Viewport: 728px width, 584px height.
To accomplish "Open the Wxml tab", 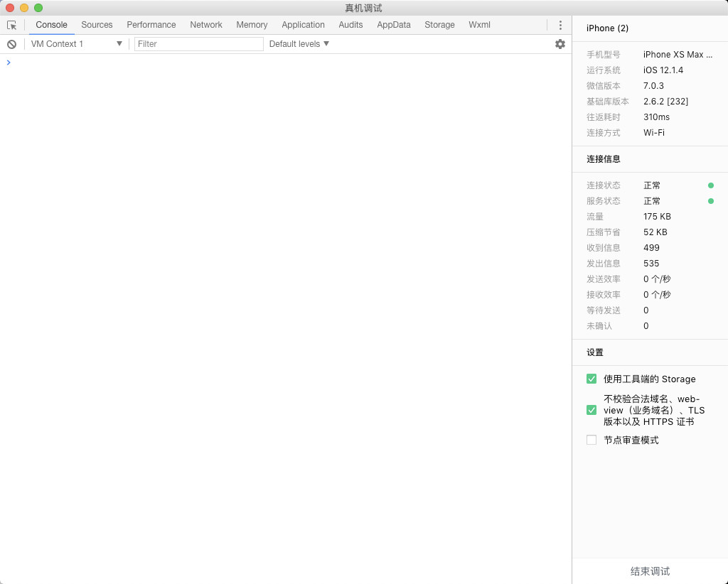I will (480, 25).
